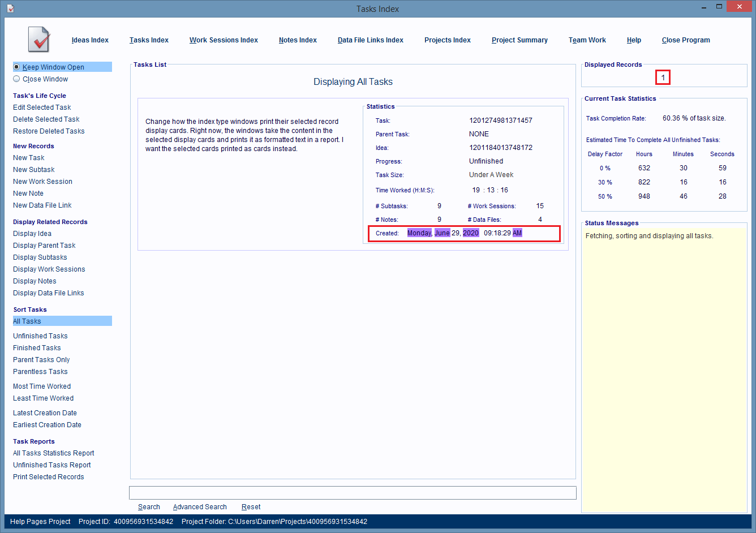Select the task description card text
Screen dimensions: 756x533
244,135
